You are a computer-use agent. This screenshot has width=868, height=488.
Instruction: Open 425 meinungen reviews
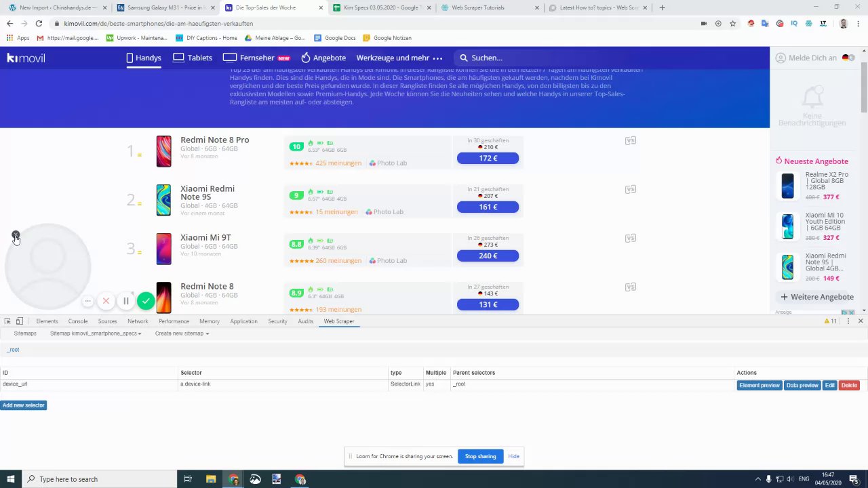pyautogui.click(x=338, y=163)
